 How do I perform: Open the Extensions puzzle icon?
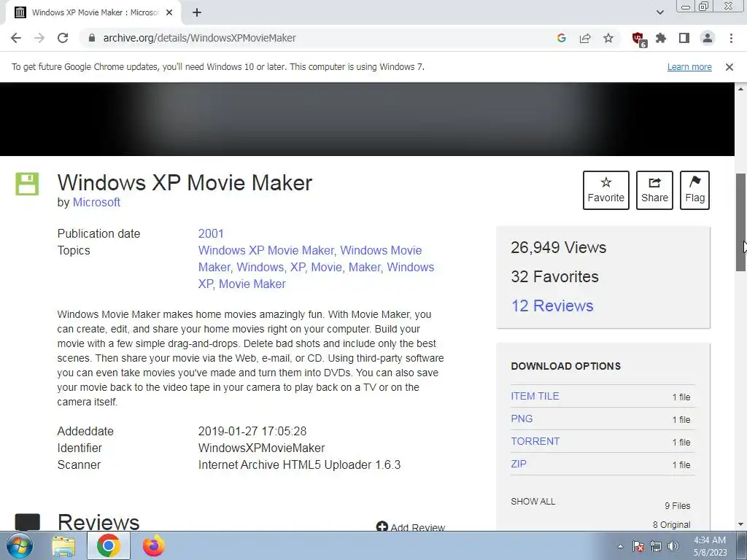661,38
